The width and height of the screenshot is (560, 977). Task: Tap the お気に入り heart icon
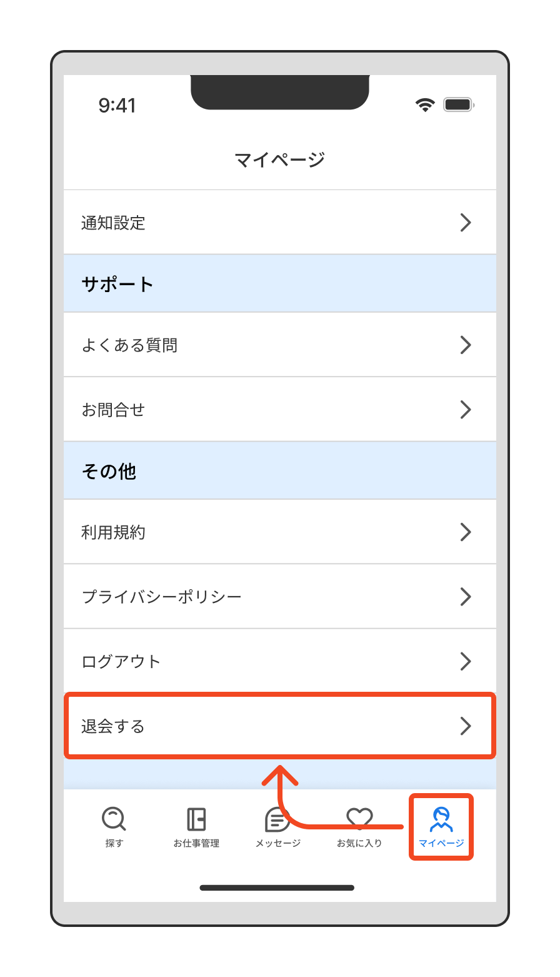tap(359, 818)
